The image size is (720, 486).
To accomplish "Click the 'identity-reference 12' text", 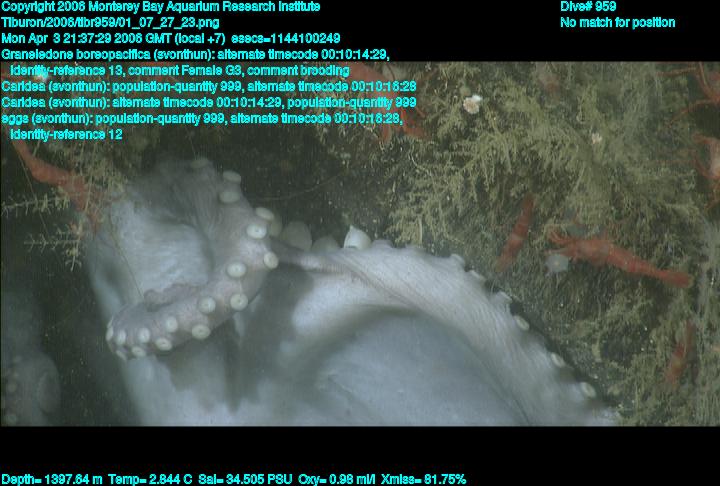I will pos(66,135).
